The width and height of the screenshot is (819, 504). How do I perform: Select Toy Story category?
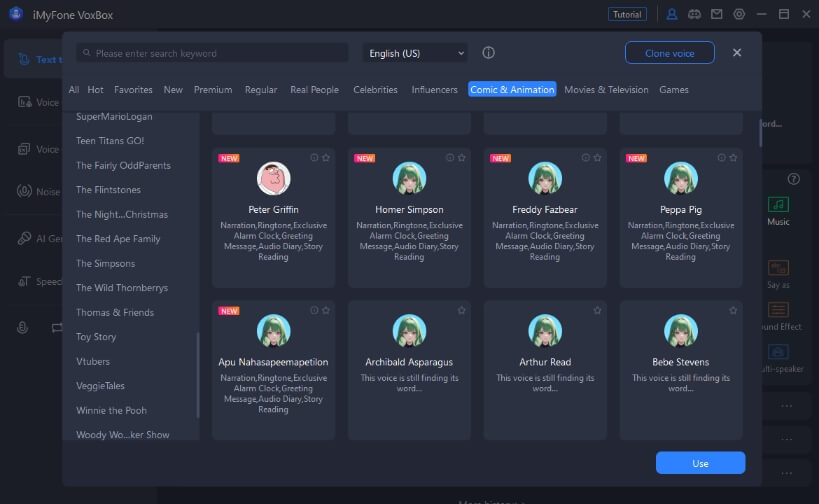tap(96, 337)
